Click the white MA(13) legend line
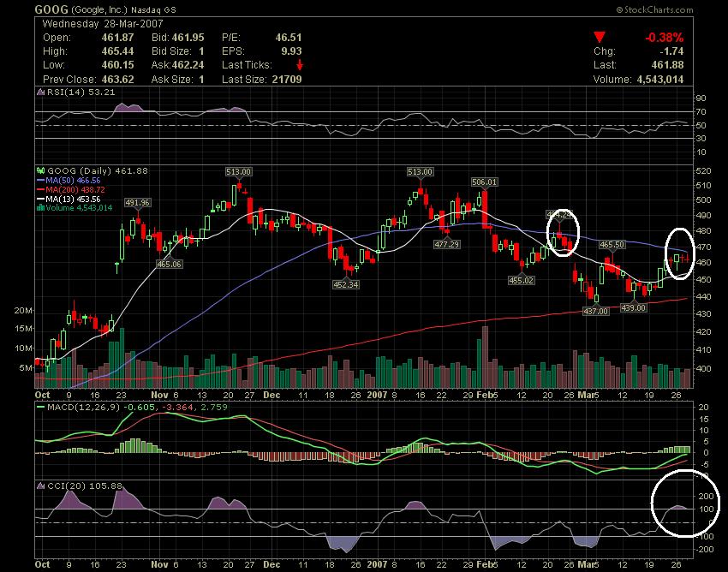 click(40, 200)
